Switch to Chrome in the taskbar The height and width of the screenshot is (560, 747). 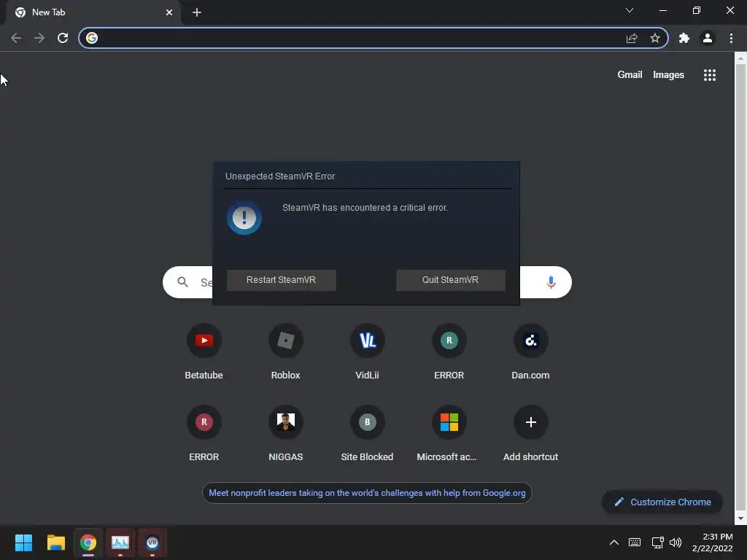pos(88,542)
